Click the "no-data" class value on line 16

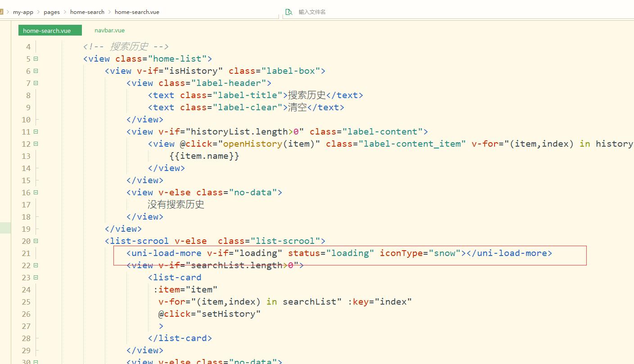click(x=253, y=192)
